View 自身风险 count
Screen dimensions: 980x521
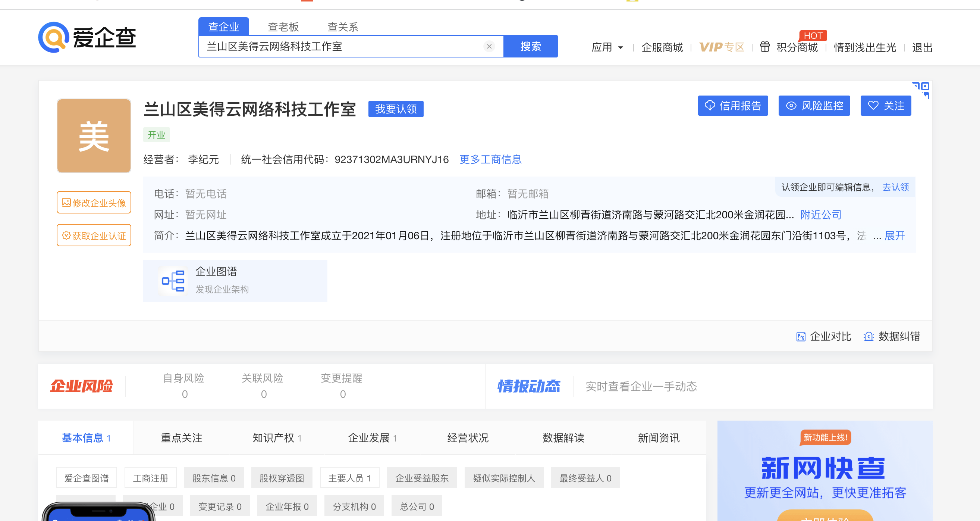(184, 386)
